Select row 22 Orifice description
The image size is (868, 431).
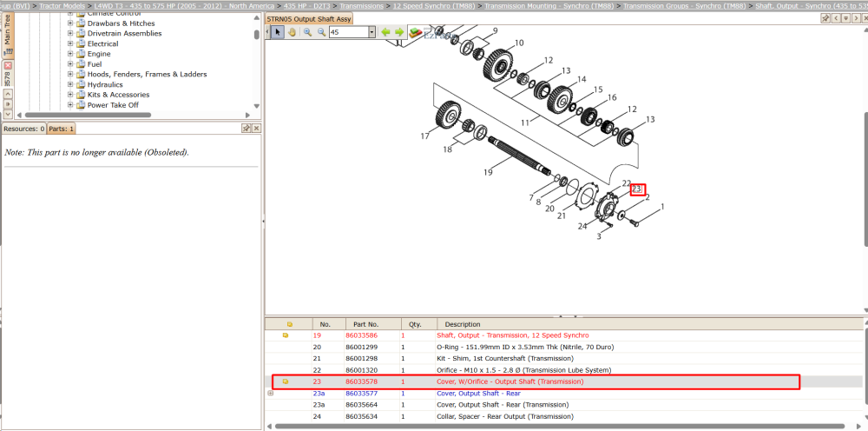(x=523, y=370)
